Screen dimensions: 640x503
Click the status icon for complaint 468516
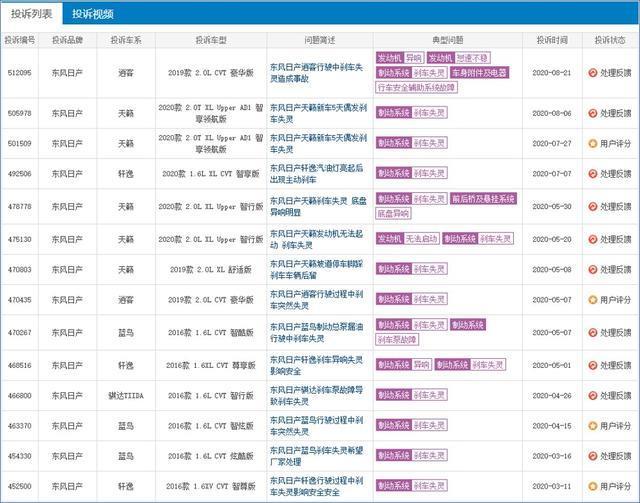[593, 365]
